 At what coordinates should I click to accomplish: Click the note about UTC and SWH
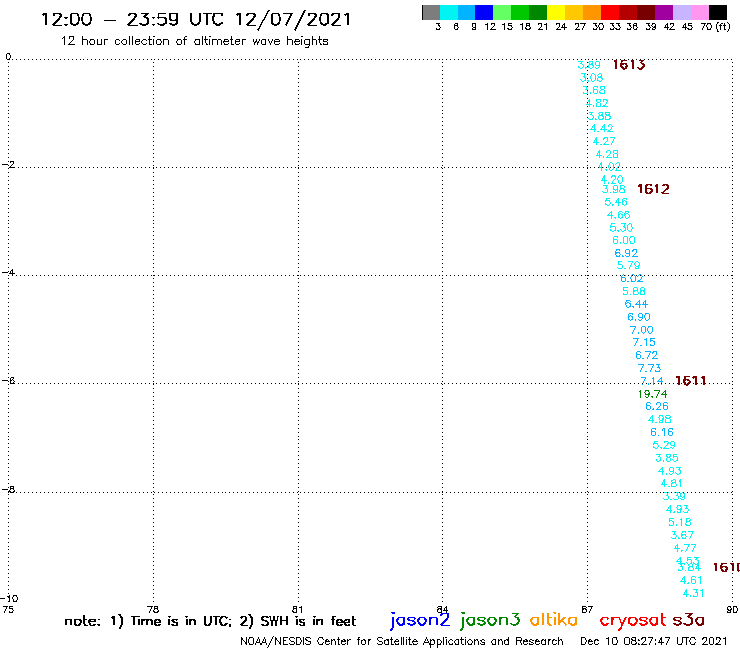(x=210, y=621)
